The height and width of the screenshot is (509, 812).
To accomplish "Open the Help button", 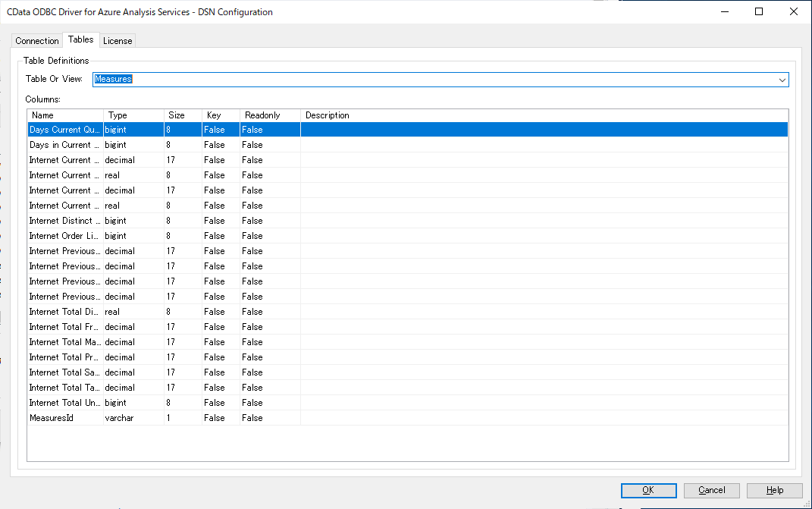I will pyautogui.click(x=775, y=490).
